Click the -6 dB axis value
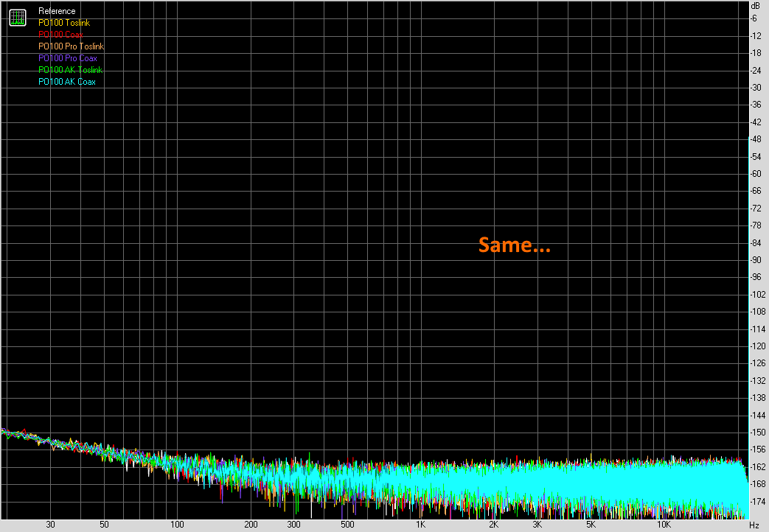The height and width of the screenshot is (532, 769). [754, 18]
